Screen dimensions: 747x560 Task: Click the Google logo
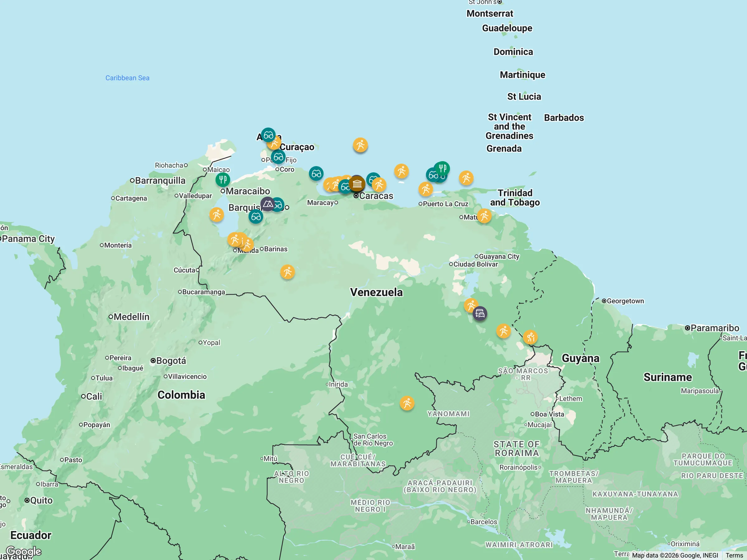click(24, 552)
